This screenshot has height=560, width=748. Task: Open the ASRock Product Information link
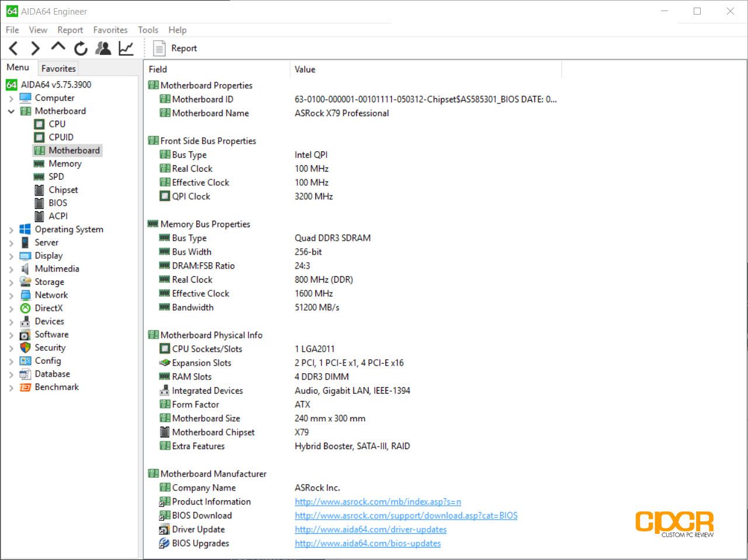tap(378, 502)
